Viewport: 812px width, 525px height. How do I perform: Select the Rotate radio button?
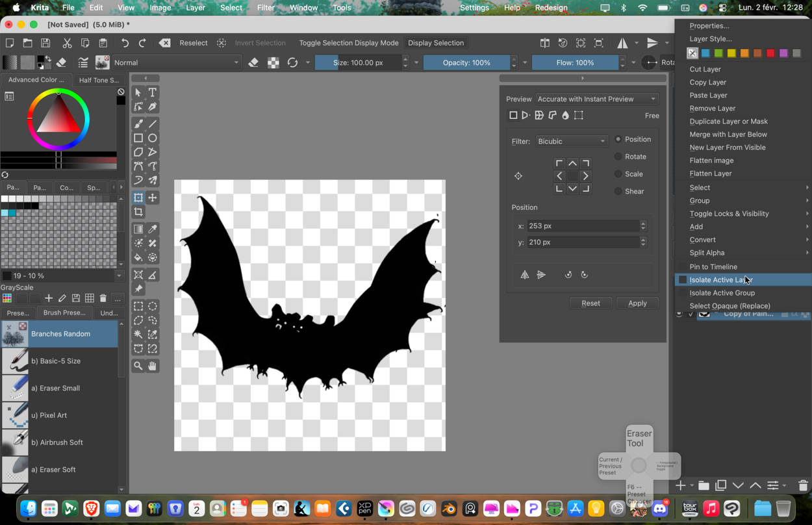(x=618, y=157)
